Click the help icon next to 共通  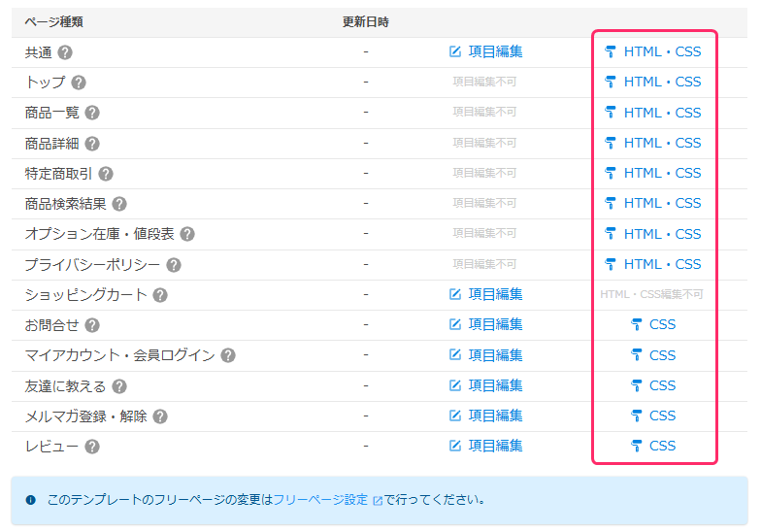point(66,52)
